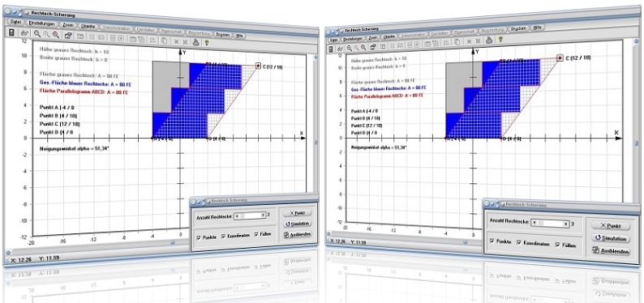Toggle the Füllen checkbox in the left dialog
Viewport: 644px width, 303px height.
click(x=256, y=234)
